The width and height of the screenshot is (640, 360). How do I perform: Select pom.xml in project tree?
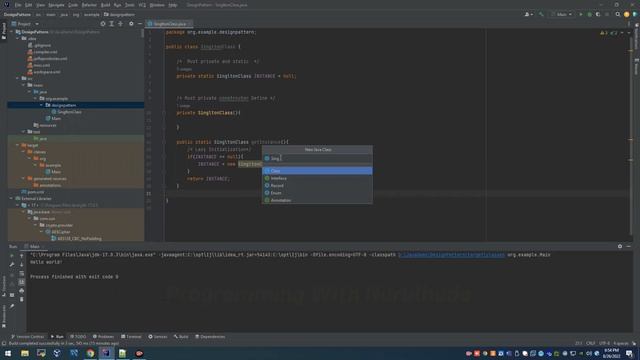pos(33,192)
